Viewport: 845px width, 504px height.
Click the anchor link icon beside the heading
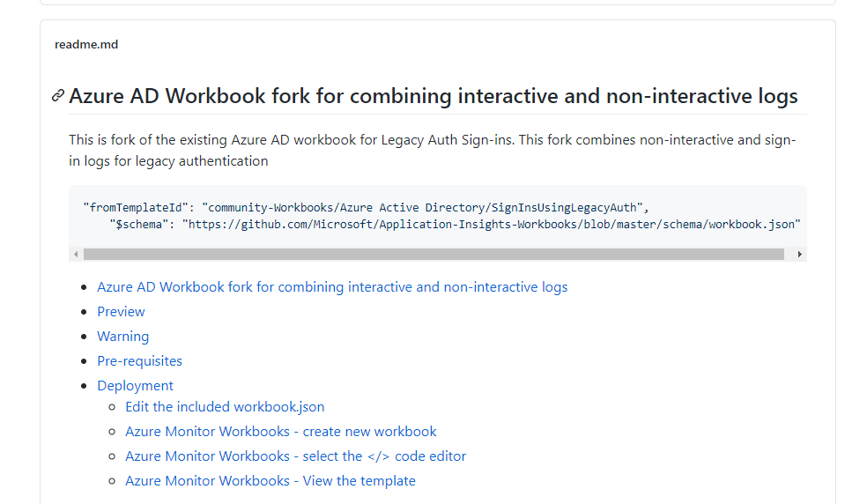pyautogui.click(x=58, y=96)
